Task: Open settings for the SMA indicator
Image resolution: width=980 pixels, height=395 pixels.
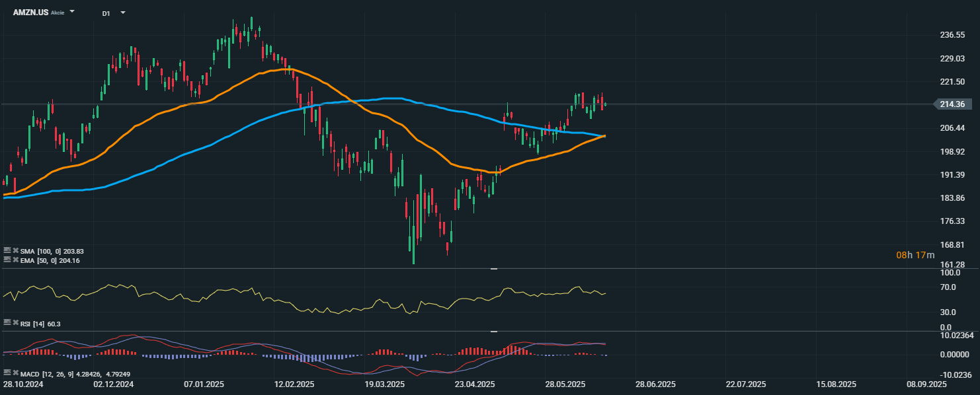Action: pyautogui.click(x=7, y=251)
